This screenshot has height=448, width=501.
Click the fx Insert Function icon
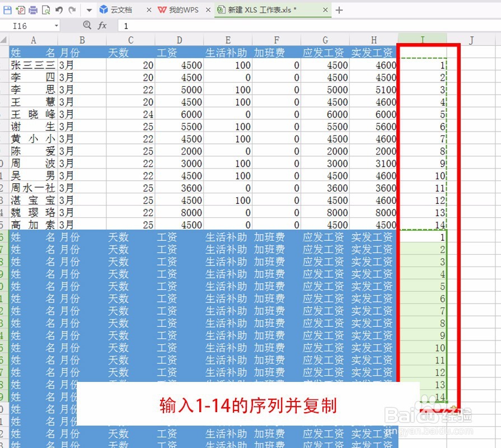coord(103,26)
